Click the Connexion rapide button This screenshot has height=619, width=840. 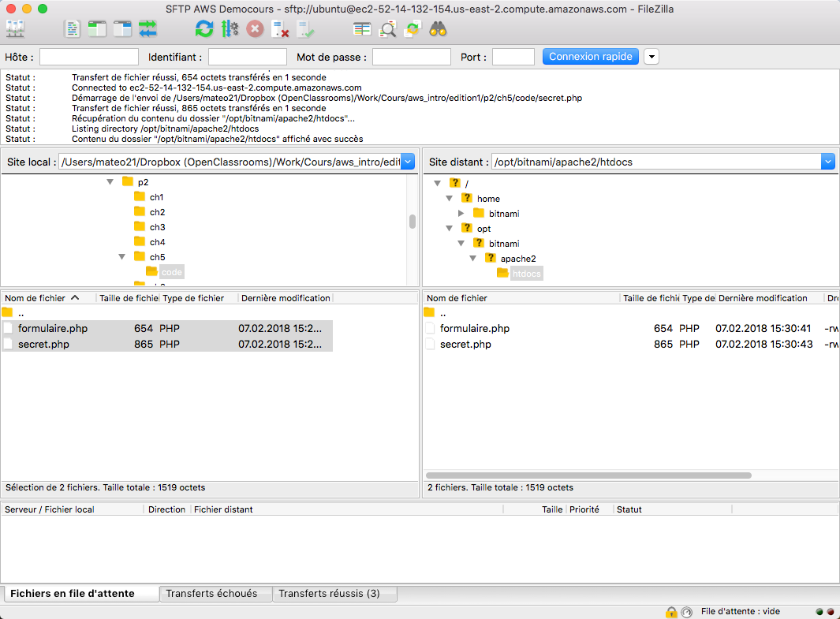tap(590, 57)
